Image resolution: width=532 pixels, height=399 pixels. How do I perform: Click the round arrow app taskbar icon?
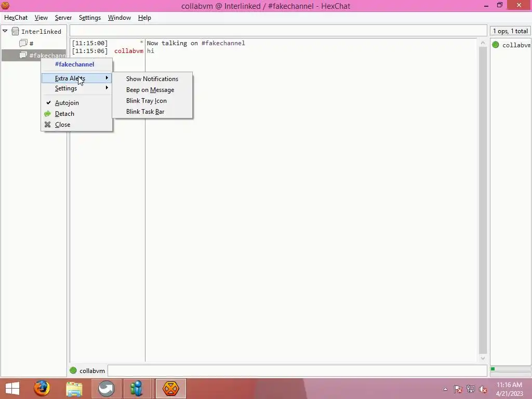106,389
